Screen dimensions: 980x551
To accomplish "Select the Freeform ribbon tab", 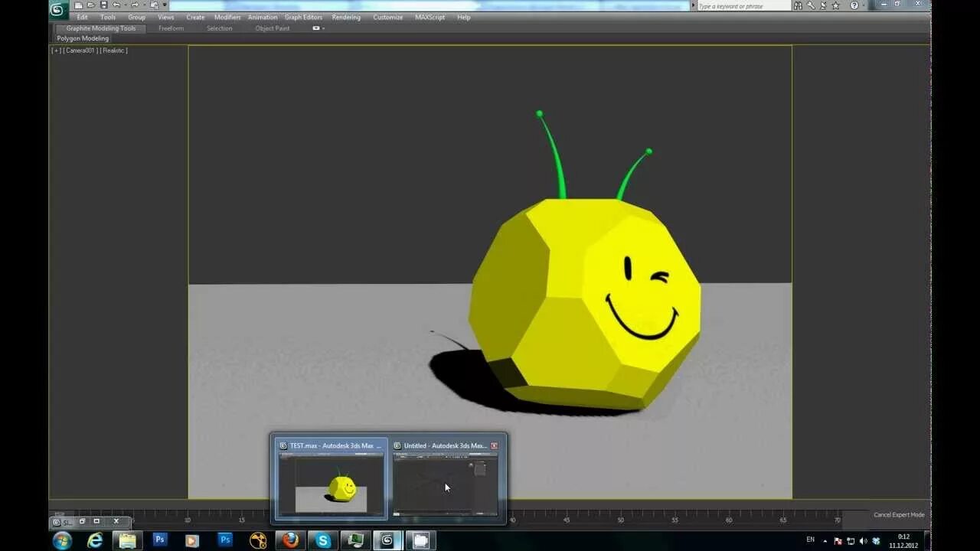I will (171, 28).
